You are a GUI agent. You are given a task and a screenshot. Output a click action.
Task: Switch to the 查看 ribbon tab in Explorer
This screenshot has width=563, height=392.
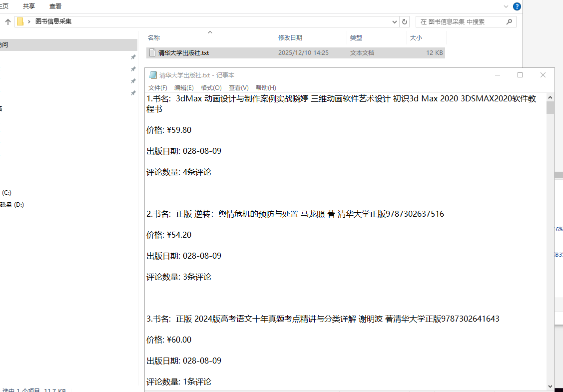tap(55, 6)
